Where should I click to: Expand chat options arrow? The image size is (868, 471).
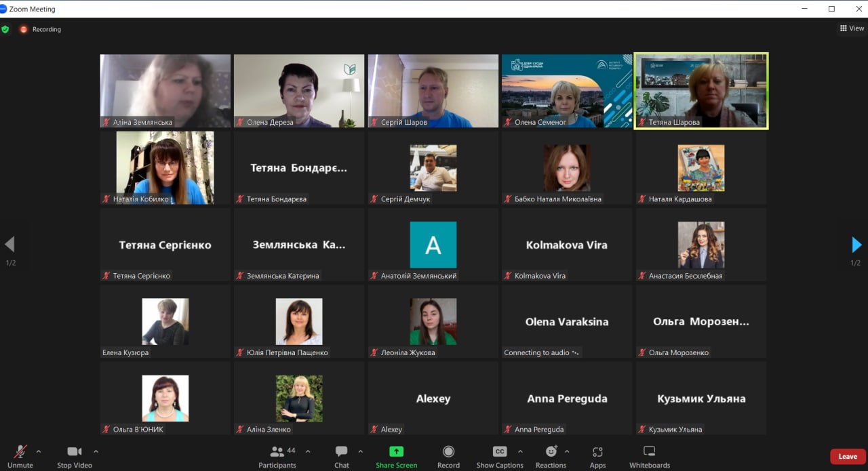click(x=360, y=451)
